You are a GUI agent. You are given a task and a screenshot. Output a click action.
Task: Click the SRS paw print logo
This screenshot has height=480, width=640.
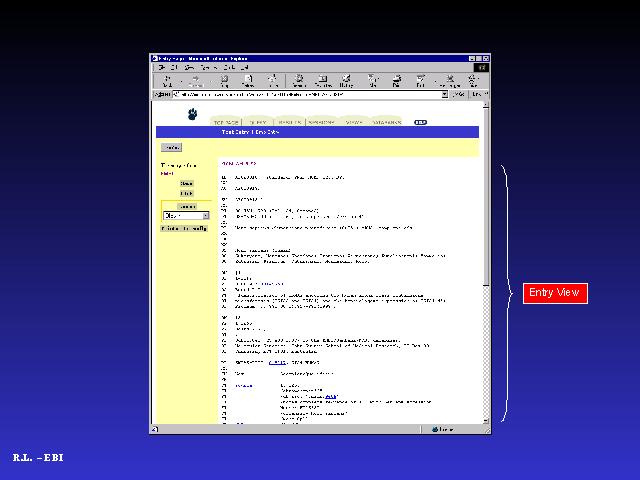[191, 114]
